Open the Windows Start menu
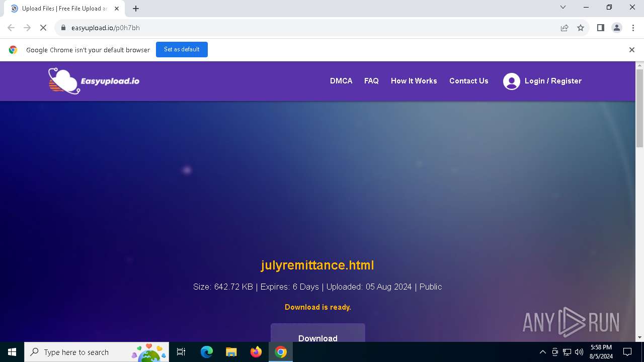 [x=12, y=352]
